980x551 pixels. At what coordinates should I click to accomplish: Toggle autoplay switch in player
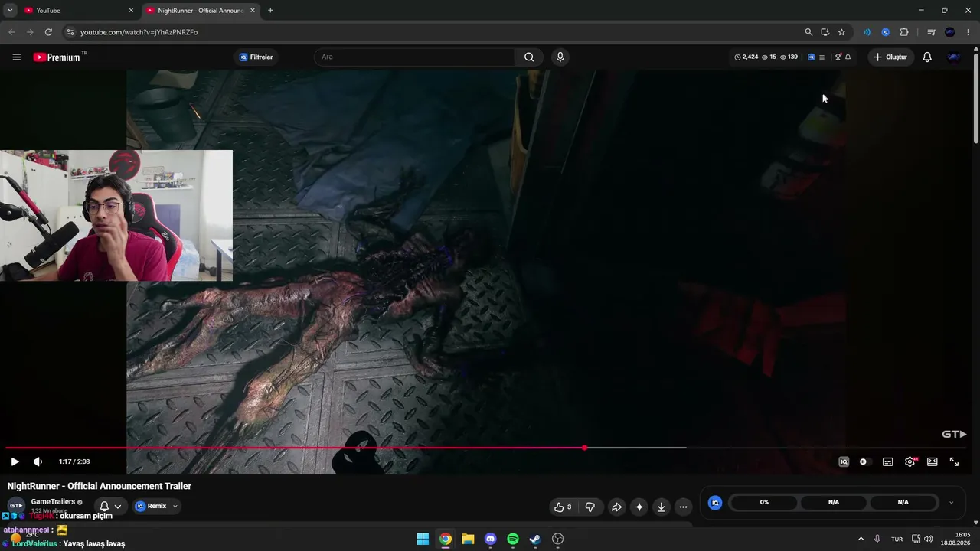point(864,461)
